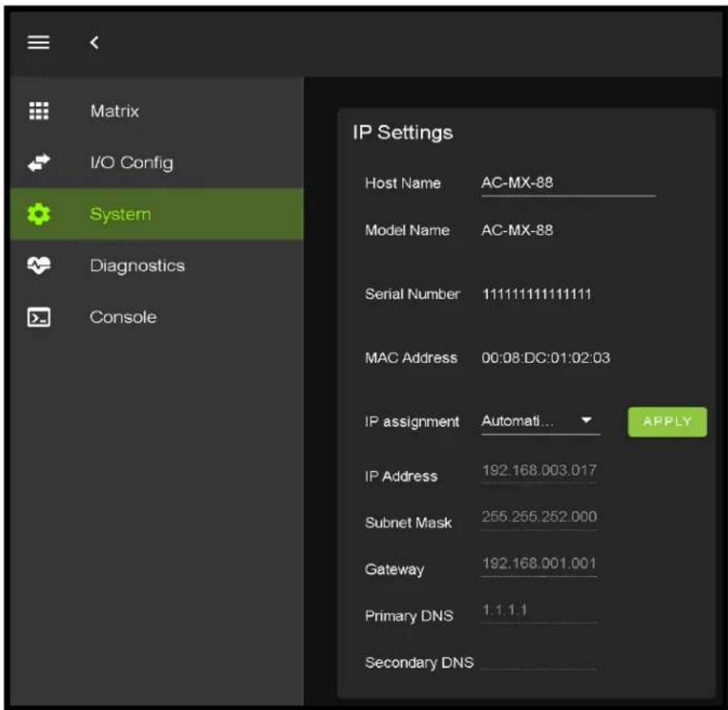Click the IP Address field
The width and height of the screenshot is (728, 710).
tap(539, 471)
